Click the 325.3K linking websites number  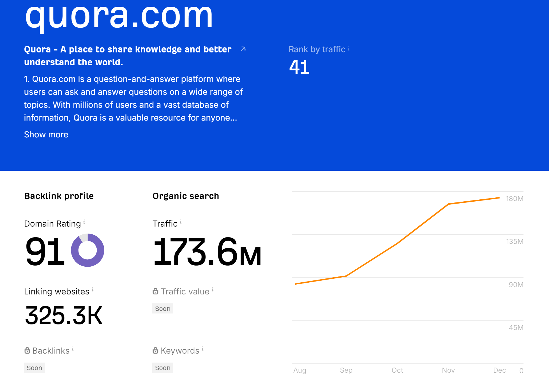[64, 316]
